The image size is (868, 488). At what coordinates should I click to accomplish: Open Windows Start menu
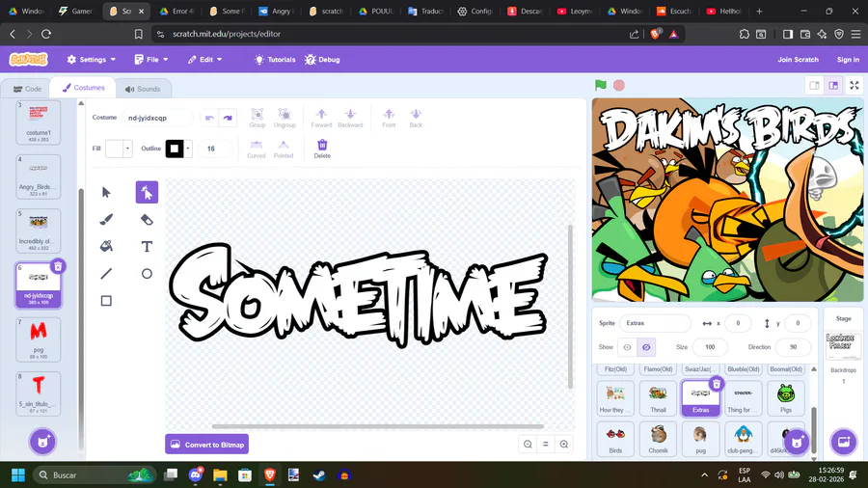18,475
